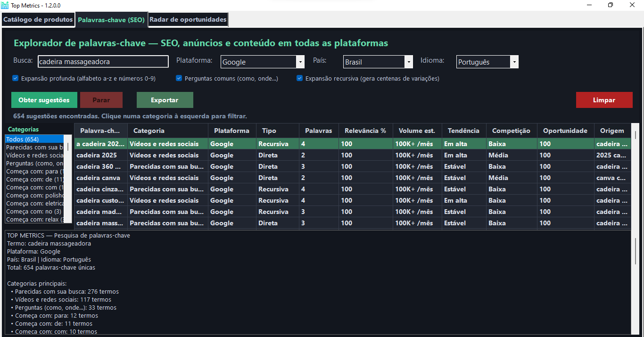The height and width of the screenshot is (337, 644).
Task: Uncheck Perguntas comuns checkbox
Action: [x=179, y=78]
